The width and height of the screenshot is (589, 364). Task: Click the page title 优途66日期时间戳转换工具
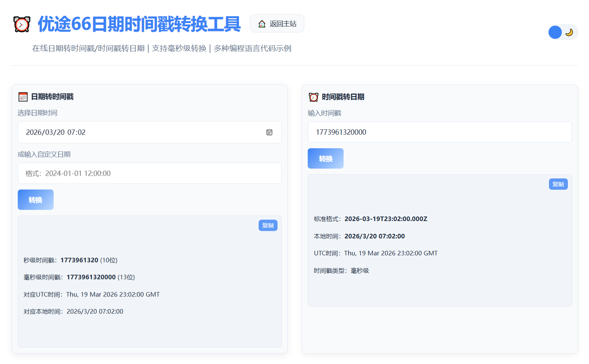click(x=139, y=24)
